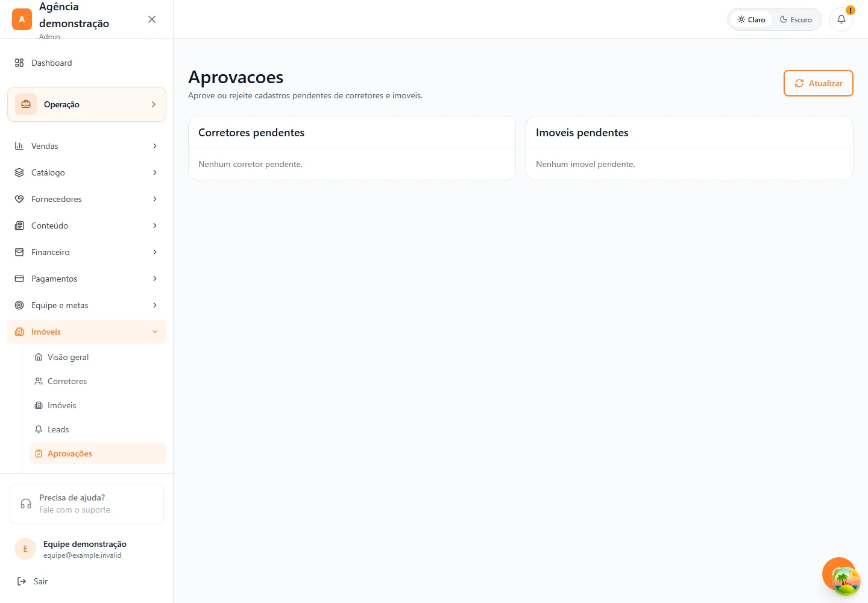Click the Fornecedores handshake icon
Viewport: 868px width, 603px height.
point(19,199)
